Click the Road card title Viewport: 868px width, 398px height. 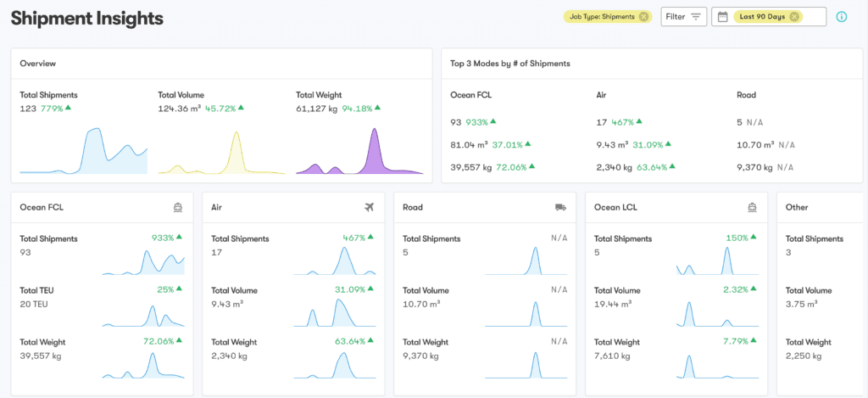tap(413, 207)
